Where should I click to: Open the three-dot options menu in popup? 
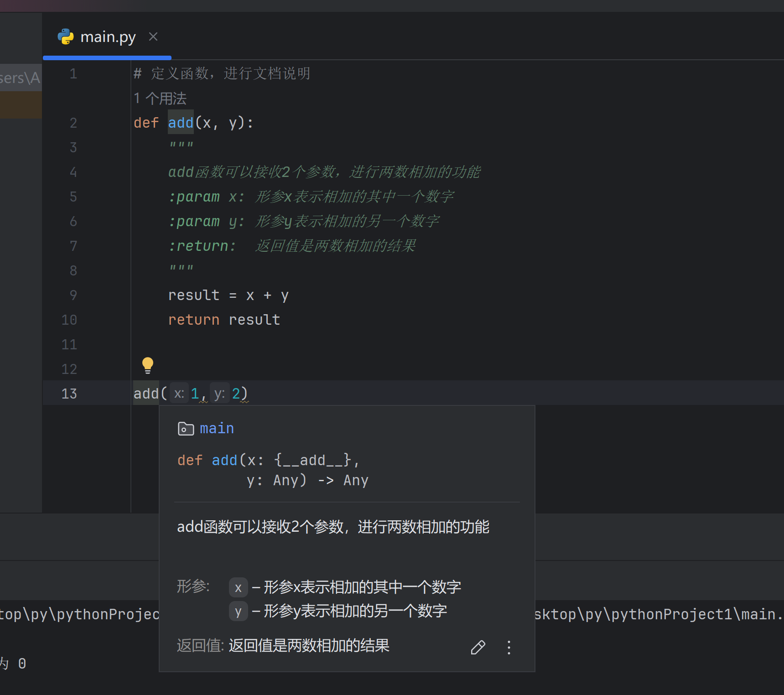coord(509,647)
